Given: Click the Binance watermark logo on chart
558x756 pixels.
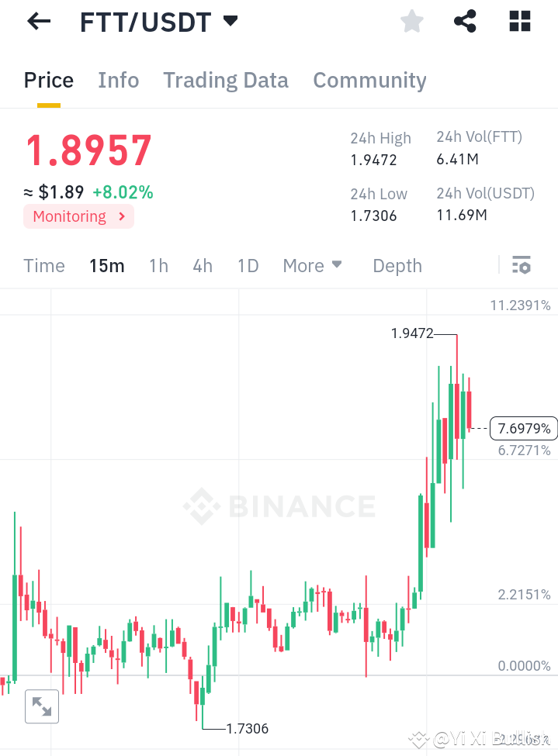Looking at the screenshot, I should 279,507.
